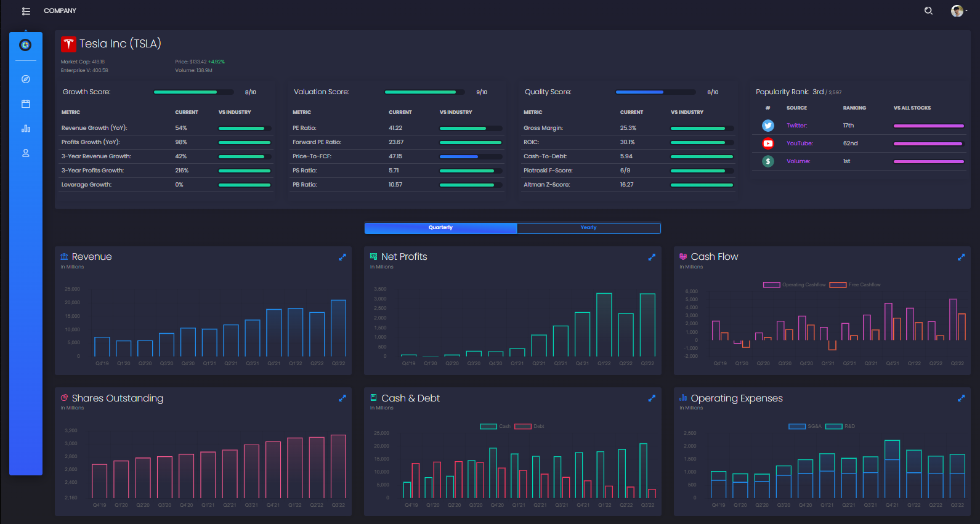
Task: Click the YouTube ranking 62nd
Action: (851, 143)
